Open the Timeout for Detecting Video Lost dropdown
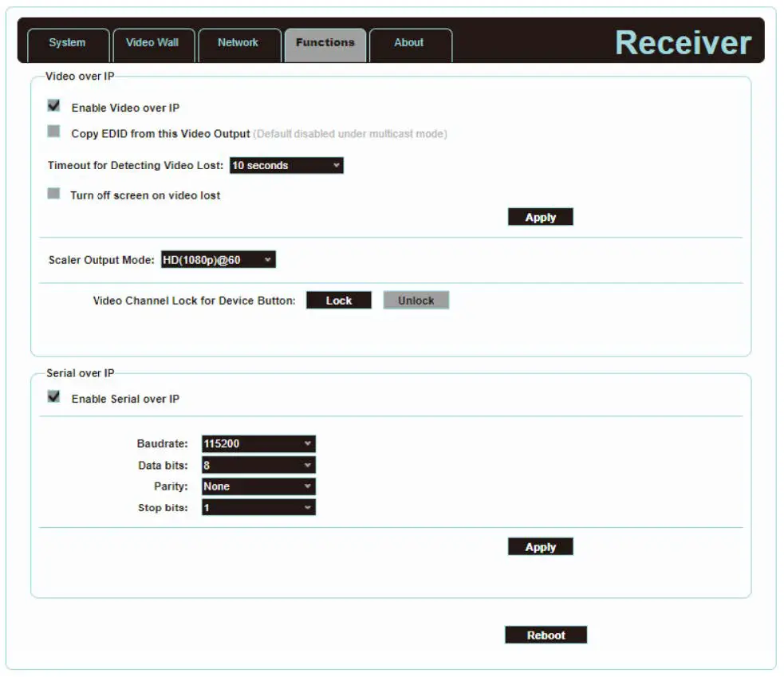Screen dimensions: 784x677 pyautogui.click(x=285, y=165)
